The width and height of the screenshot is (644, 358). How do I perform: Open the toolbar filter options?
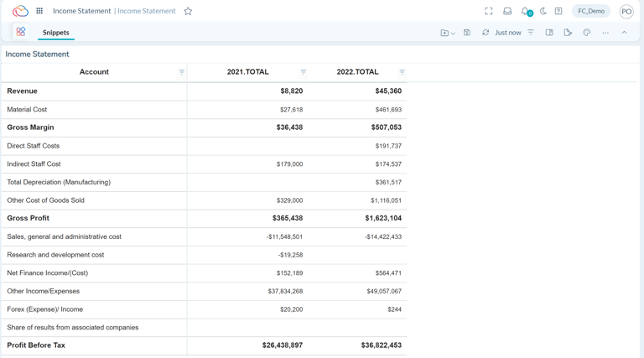point(531,33)
